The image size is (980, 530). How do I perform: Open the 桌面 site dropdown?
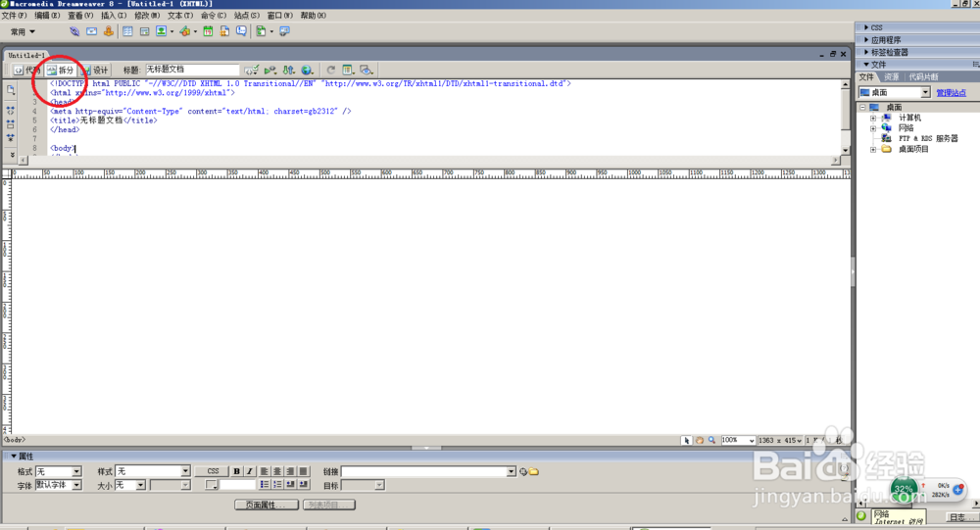pyautogui.click(x=926, y=92)
